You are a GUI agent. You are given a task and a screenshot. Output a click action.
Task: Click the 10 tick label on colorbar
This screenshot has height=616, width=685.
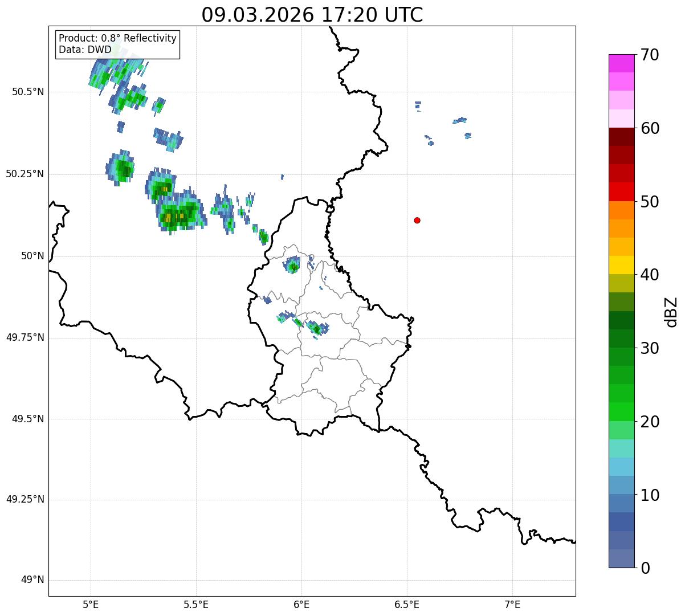(x=650, y=495)
